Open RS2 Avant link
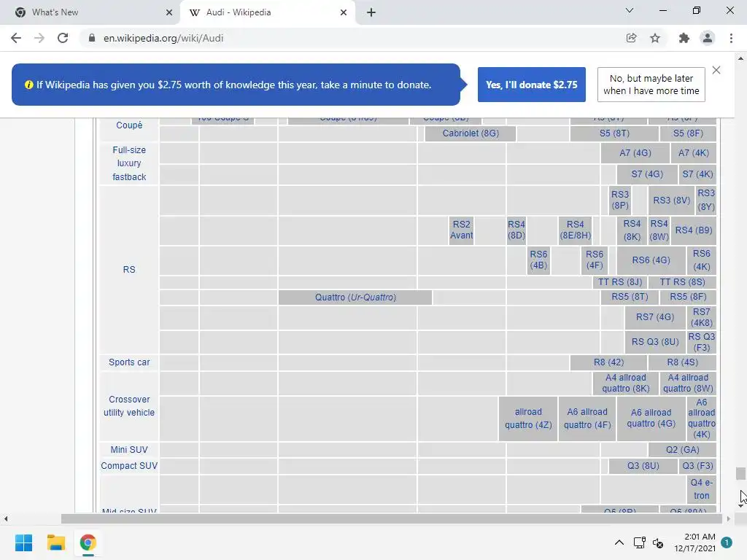The width and height of the screenshot is (747, 560). (x=462, y=230)
